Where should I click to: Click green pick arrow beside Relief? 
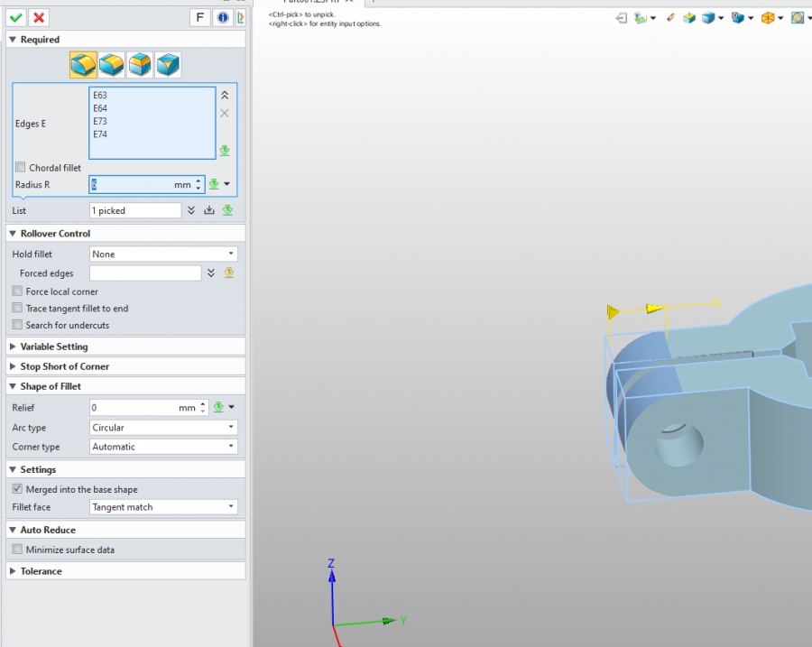tap(218, 407)
